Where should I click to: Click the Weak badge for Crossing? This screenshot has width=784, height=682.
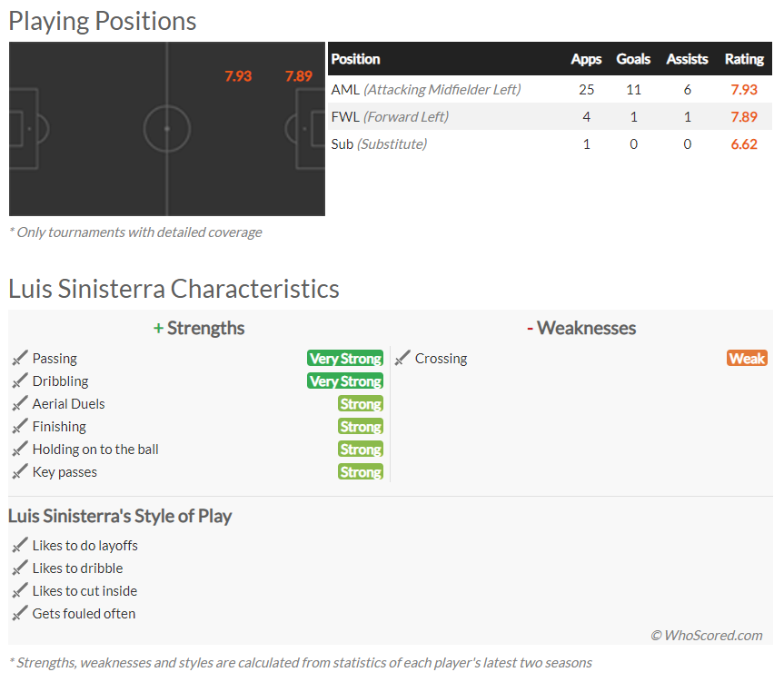747,358
